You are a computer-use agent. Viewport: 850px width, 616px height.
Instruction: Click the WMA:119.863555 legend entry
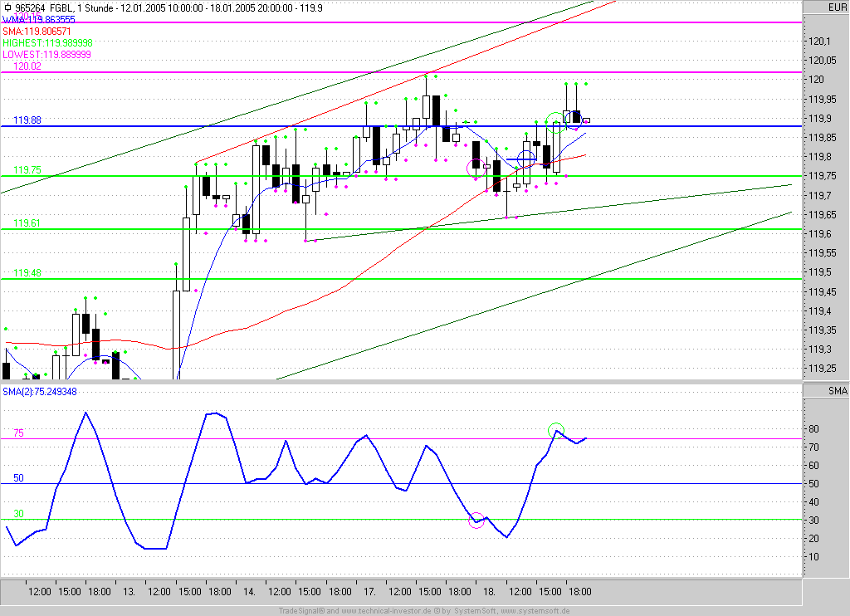click(38, 20)
